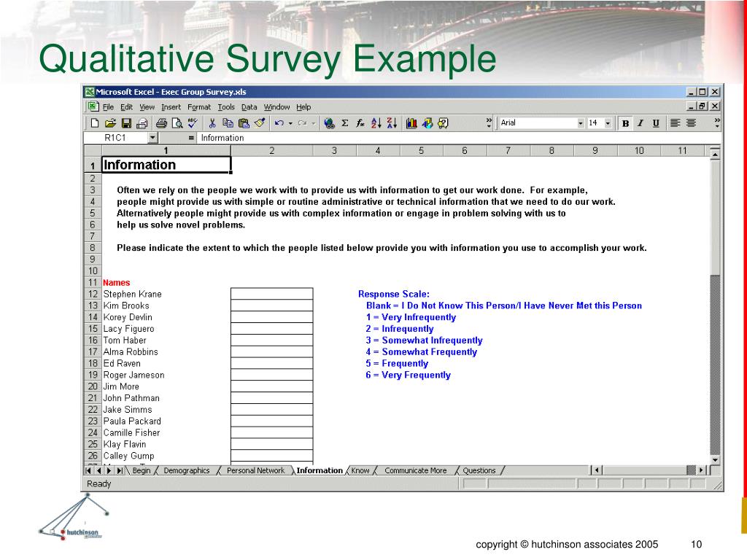Expand more Formatting toolbar buttons chevron
This screenshot has width=747, height=560.
717,122
